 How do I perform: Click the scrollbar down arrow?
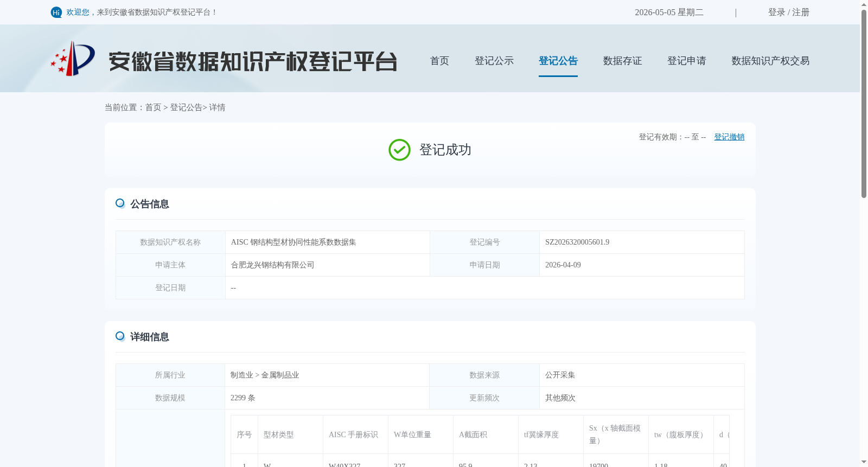(864, 462)
